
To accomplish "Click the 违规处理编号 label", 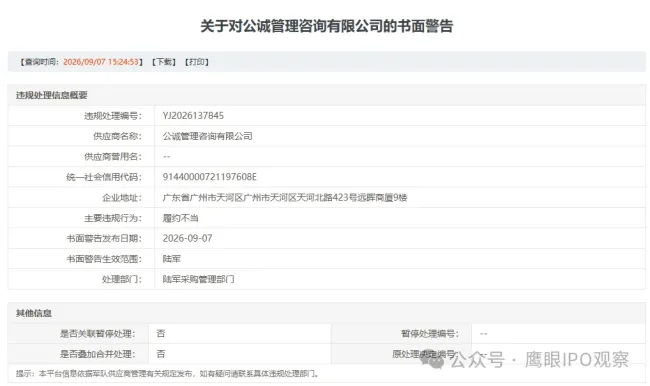I will 113,116.
